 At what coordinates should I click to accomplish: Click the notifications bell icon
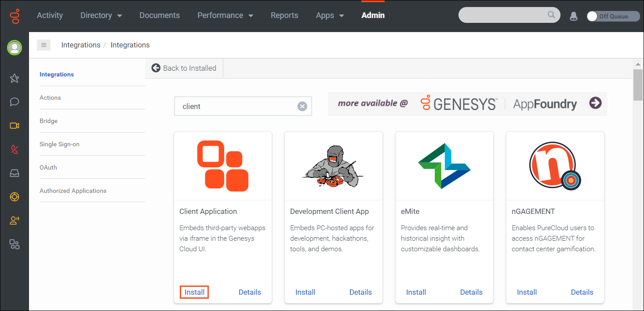coord(573,16)
